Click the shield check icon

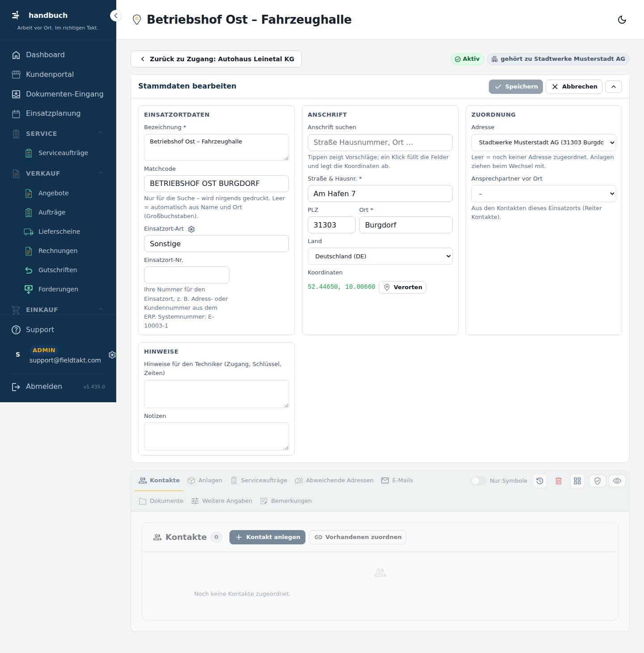pyautogui.click(x=597, y=481)
